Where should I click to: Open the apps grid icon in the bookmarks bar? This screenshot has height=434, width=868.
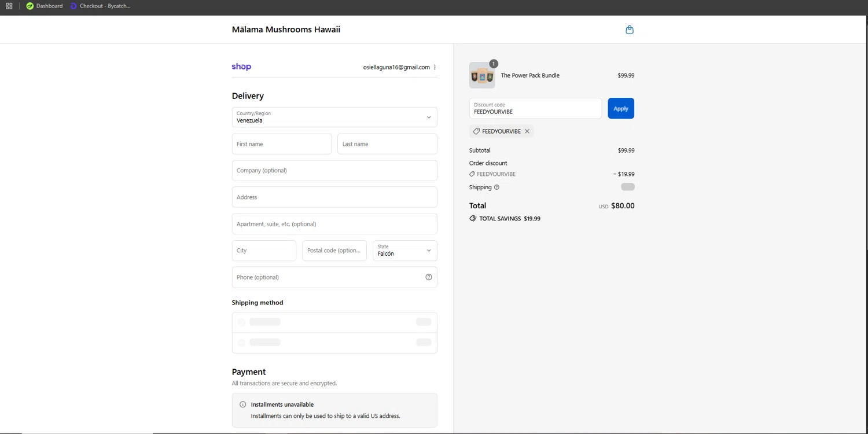[9, 6]
